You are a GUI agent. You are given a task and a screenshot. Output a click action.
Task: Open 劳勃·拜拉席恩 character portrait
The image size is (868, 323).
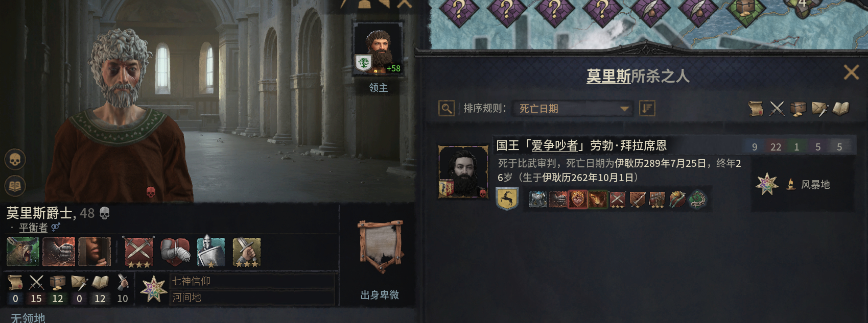point(463,171)
